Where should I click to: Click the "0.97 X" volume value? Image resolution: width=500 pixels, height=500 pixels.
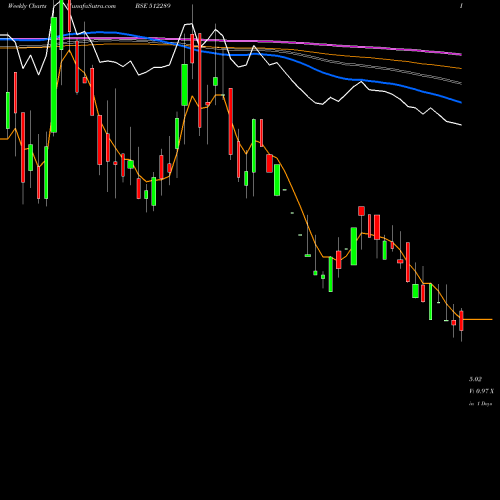click(x=485, y=391)
